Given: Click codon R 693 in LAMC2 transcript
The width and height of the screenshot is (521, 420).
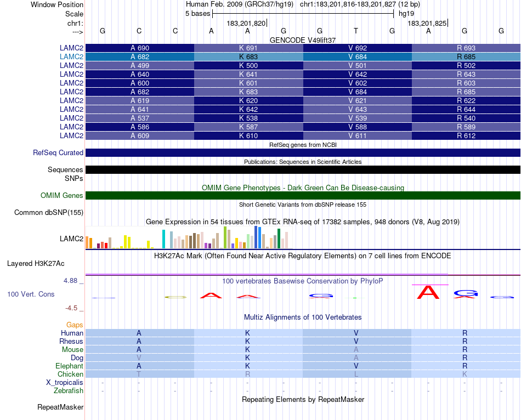Looking at the screenshot, I should [466, 48].
